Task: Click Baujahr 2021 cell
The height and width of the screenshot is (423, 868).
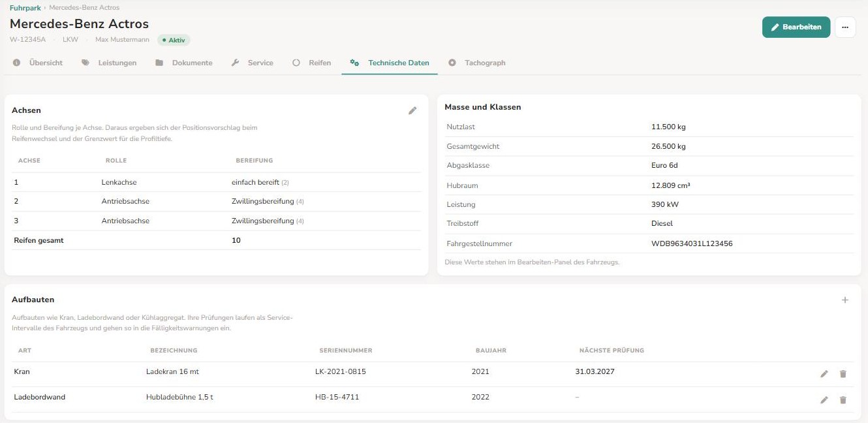Action: [x=480, y=371]
